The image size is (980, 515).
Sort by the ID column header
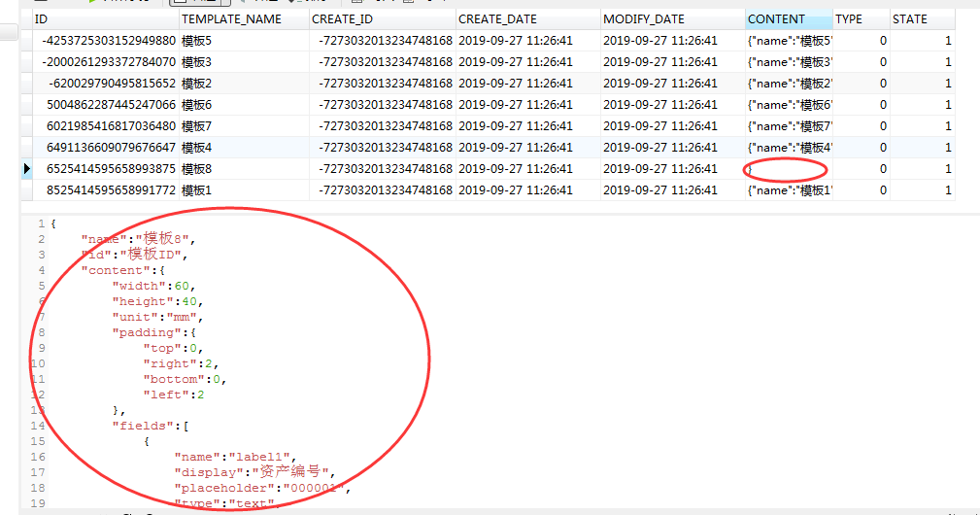pos(106,19)
